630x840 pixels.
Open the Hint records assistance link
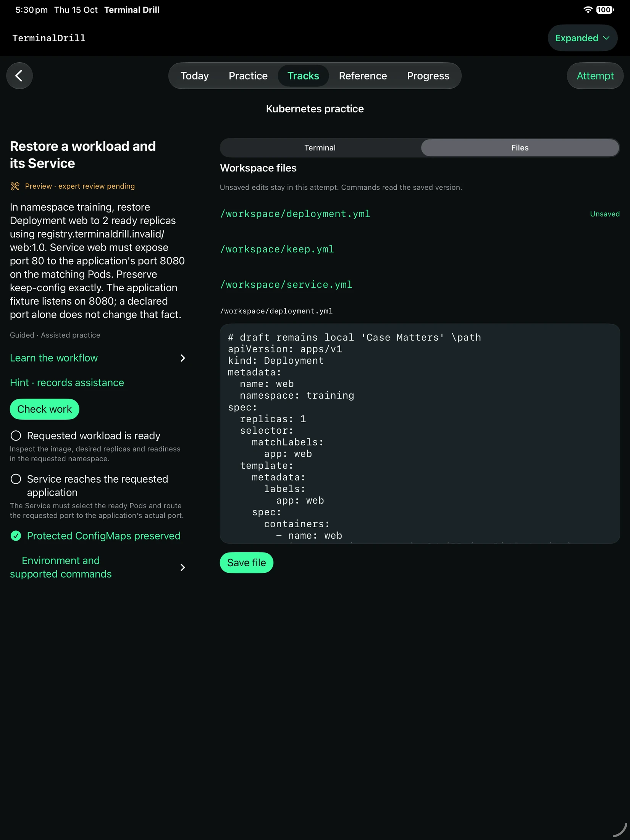pyautogui.click(x=67, y=383)
